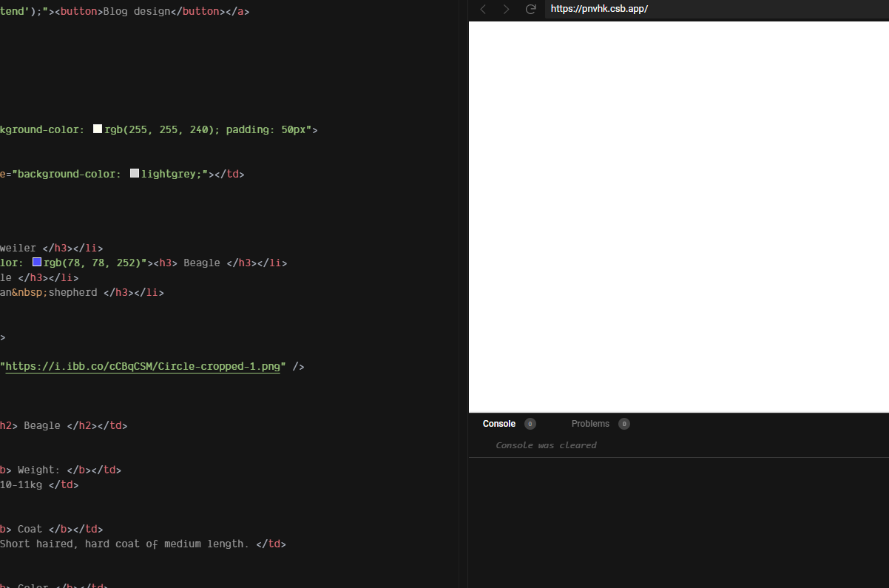Click the forward navigation arrow in preview
This screenshot has height=588, width=889.
[506, 10]
